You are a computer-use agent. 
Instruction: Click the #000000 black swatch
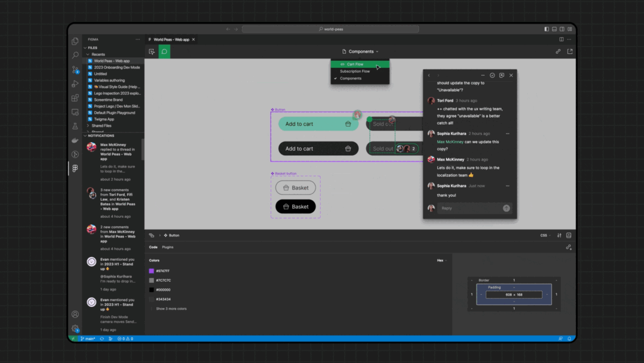[151, 290]
